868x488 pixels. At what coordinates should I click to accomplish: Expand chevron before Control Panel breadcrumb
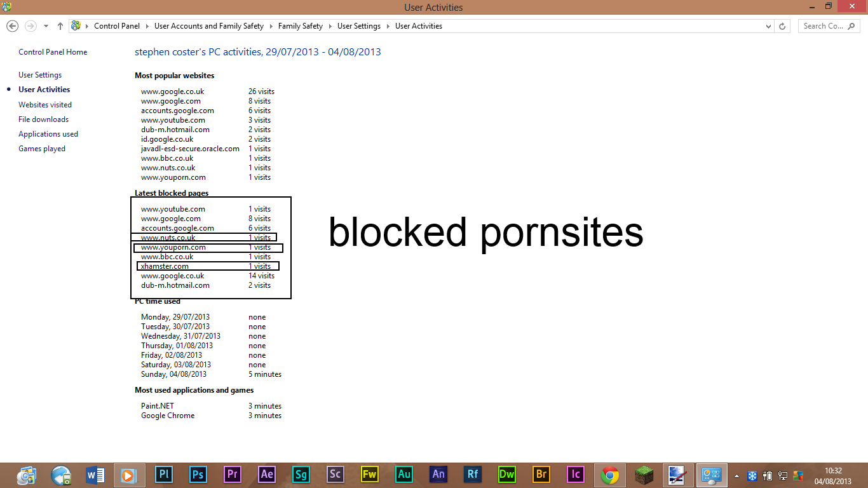(x=87, y=26)
